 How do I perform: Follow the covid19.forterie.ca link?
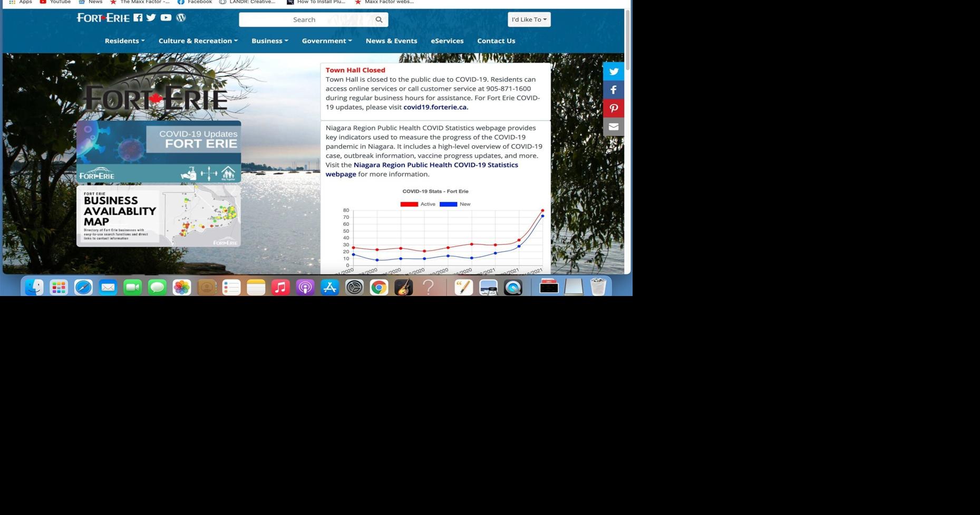[x=435, y=107]
